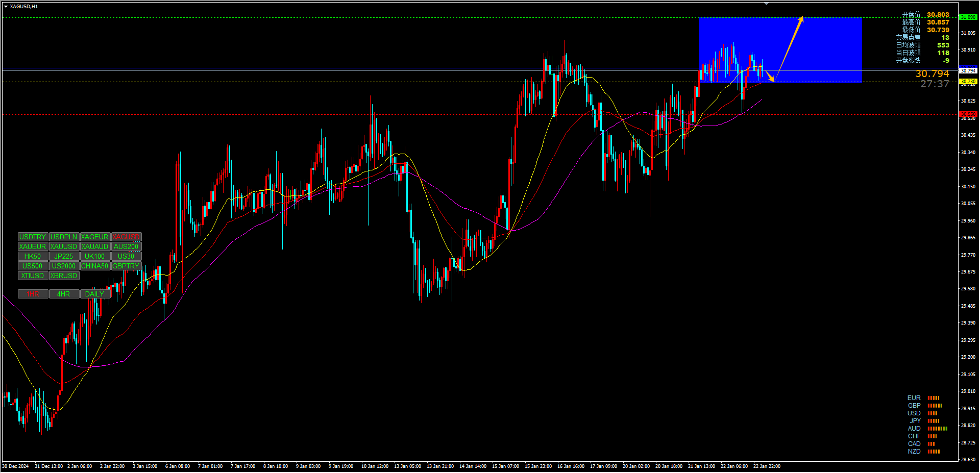Click the 最低价 30.739 low price value
The image size is (980, 473).
click(x=938, y=30)
